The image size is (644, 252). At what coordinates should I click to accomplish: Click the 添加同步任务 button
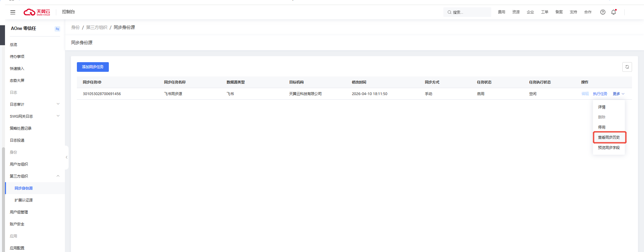tap(93, 67)
